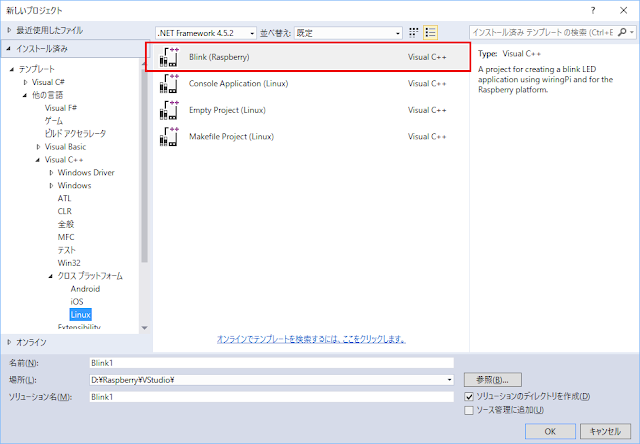Viewport: 640px width, 444px height.
Task: Click the Console Application (Linux) template icon
Action: click(169, 84)
